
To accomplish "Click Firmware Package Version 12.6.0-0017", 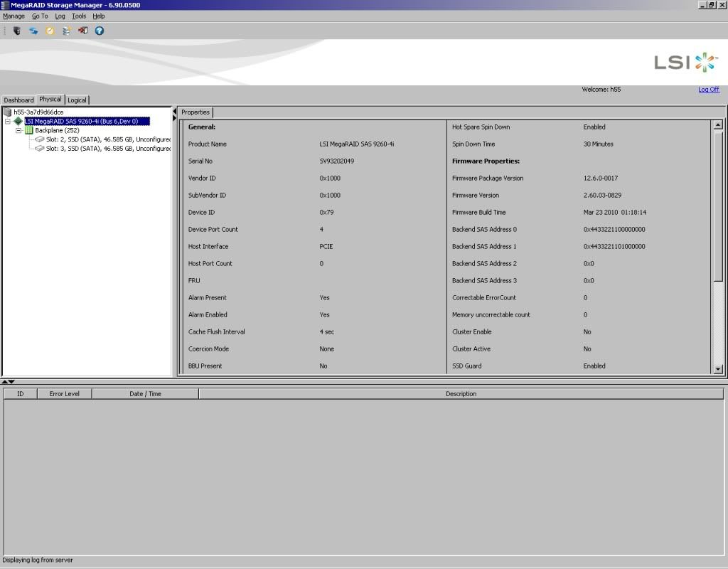I will tap(600, 179).
